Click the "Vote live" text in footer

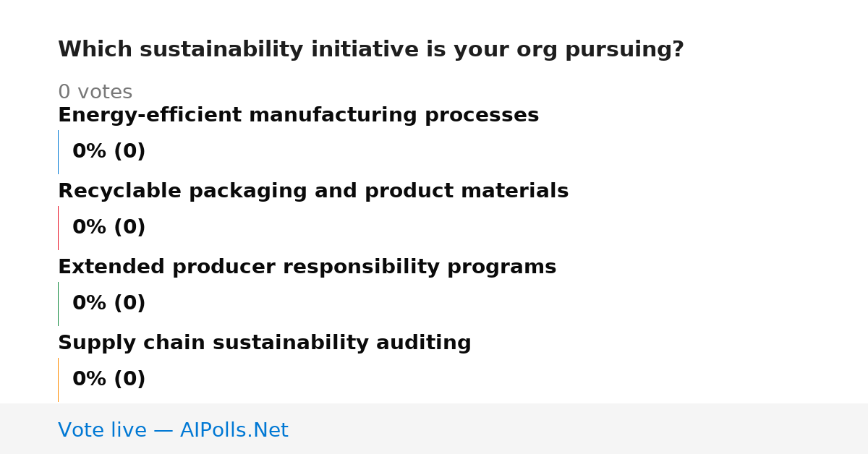(102, 431)
